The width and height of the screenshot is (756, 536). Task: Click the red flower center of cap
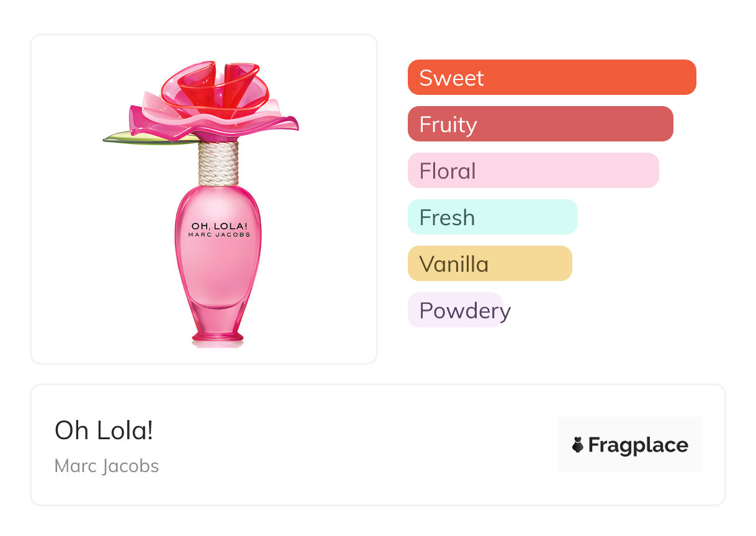tap(218, 87)
